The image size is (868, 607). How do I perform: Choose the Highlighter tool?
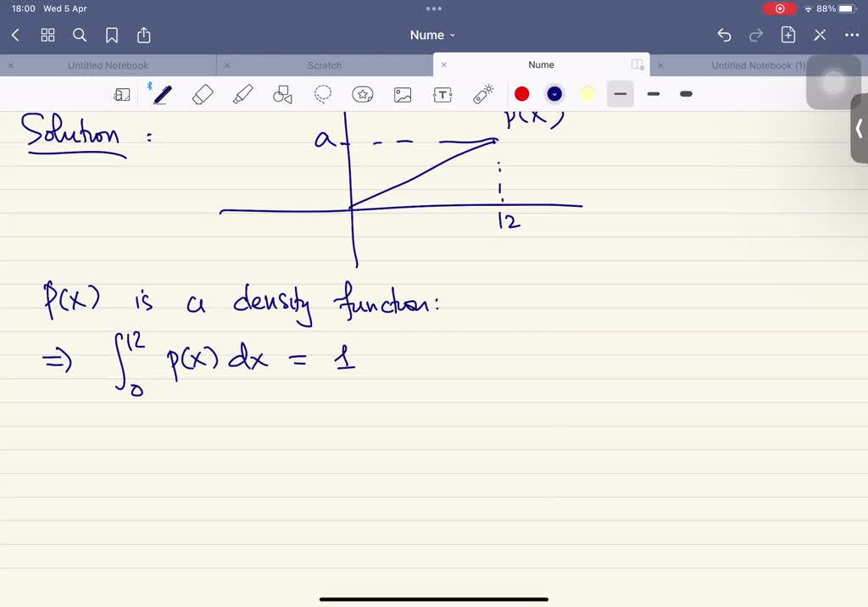coord(242,94)
